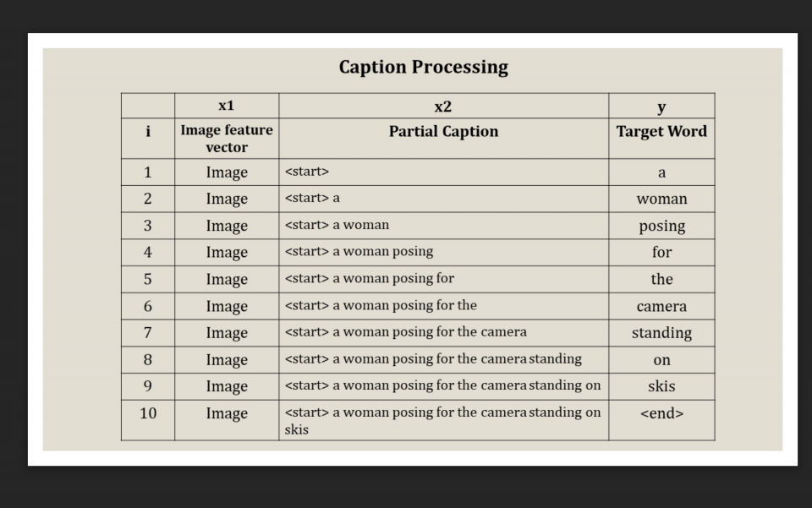Select the target word 'camera' cell
812x508 pixels.
click(x=661, y=307)
